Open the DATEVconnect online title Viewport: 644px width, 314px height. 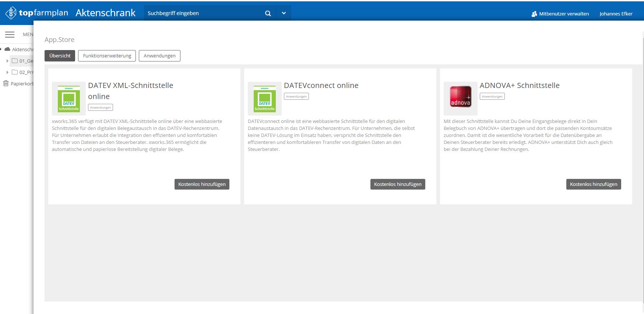click(321, 85)
